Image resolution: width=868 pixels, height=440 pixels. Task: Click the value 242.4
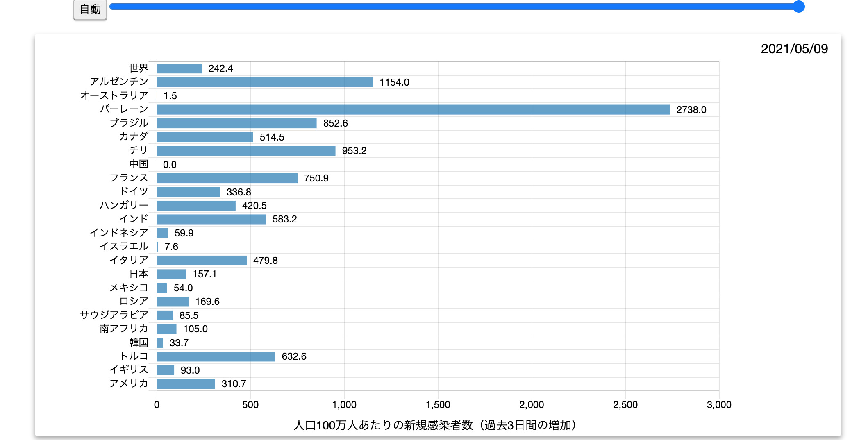tap(220, 68)
